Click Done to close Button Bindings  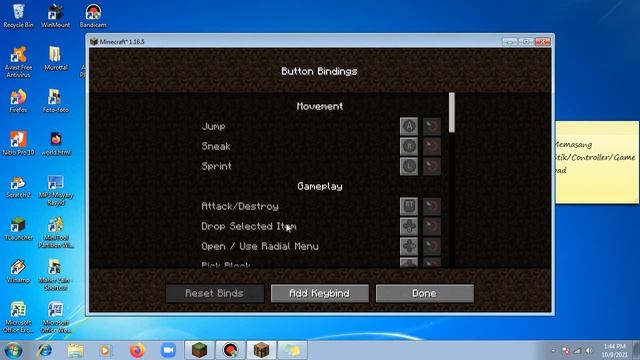click(x=424, y=293)
